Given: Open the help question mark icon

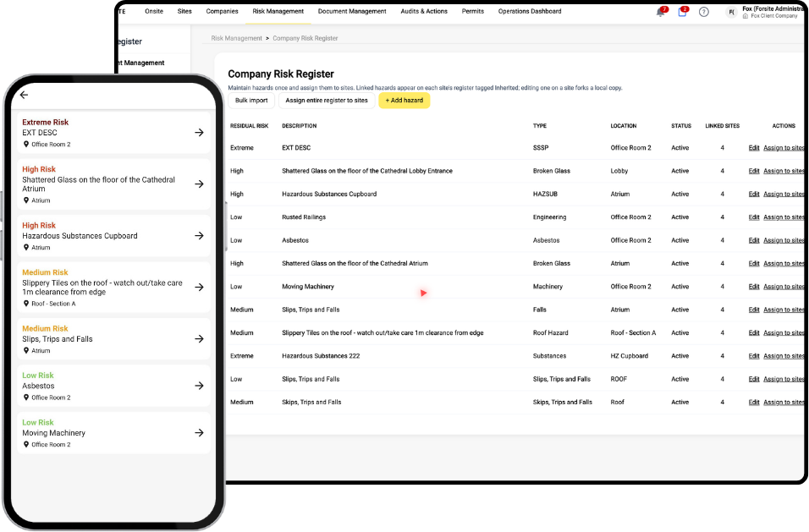Looking at the screenshot, I should tap(704, 12).
